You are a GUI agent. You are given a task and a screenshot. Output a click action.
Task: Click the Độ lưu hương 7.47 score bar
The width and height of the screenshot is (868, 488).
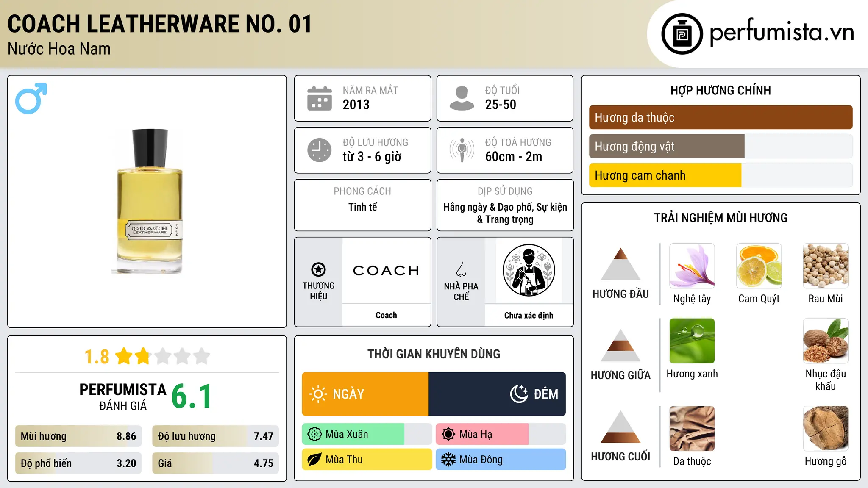click(x=215, y=436)
